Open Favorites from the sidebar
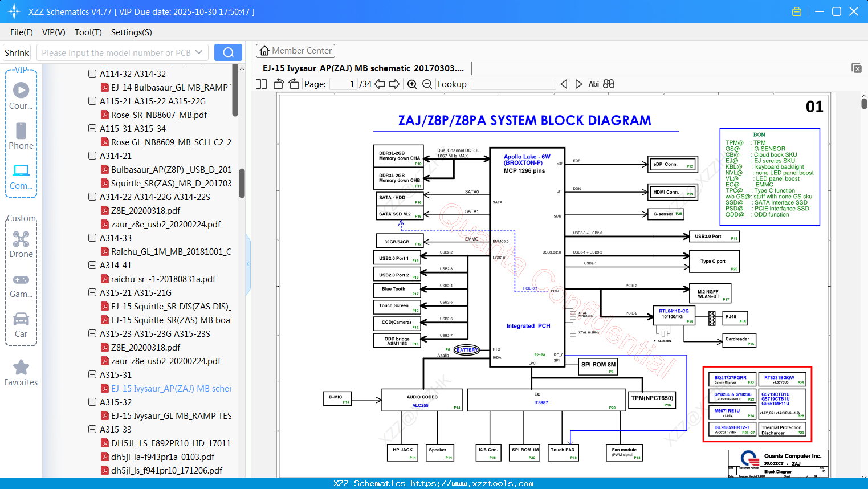This screenshot has width=868, height=489. pyautogui.click(x=21, y=373)
